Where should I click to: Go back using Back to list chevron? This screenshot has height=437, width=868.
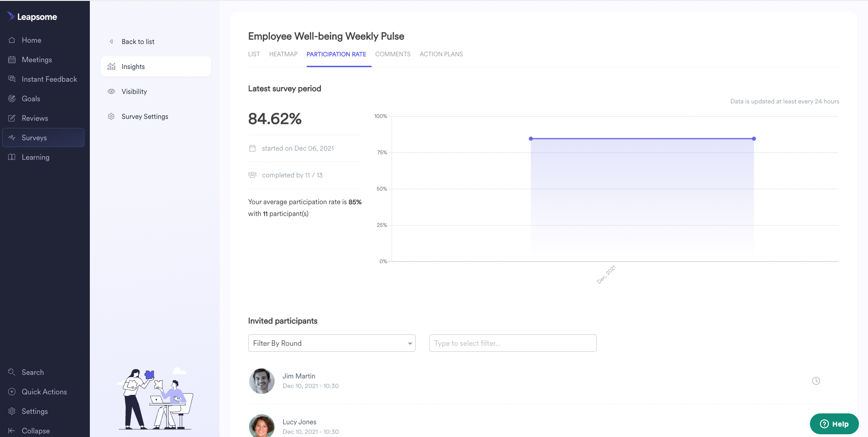tap(111, 42)
